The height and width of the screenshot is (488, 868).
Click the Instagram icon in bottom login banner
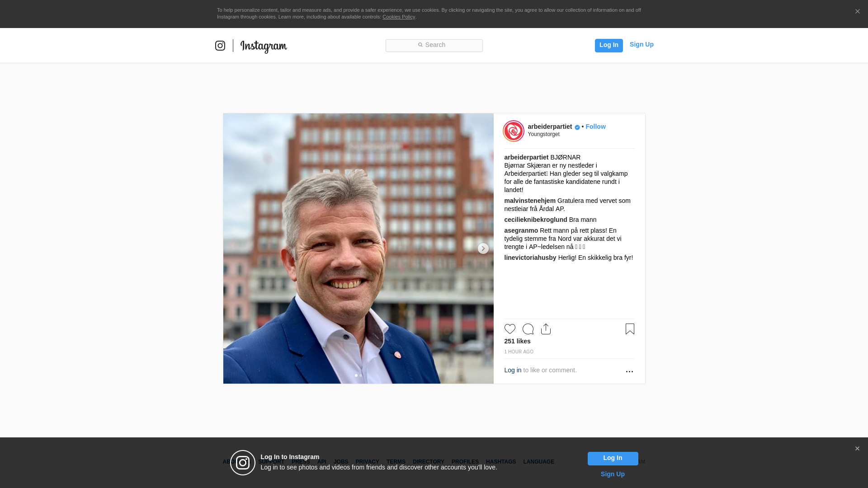pyautogui.click(x=243, y=463)
